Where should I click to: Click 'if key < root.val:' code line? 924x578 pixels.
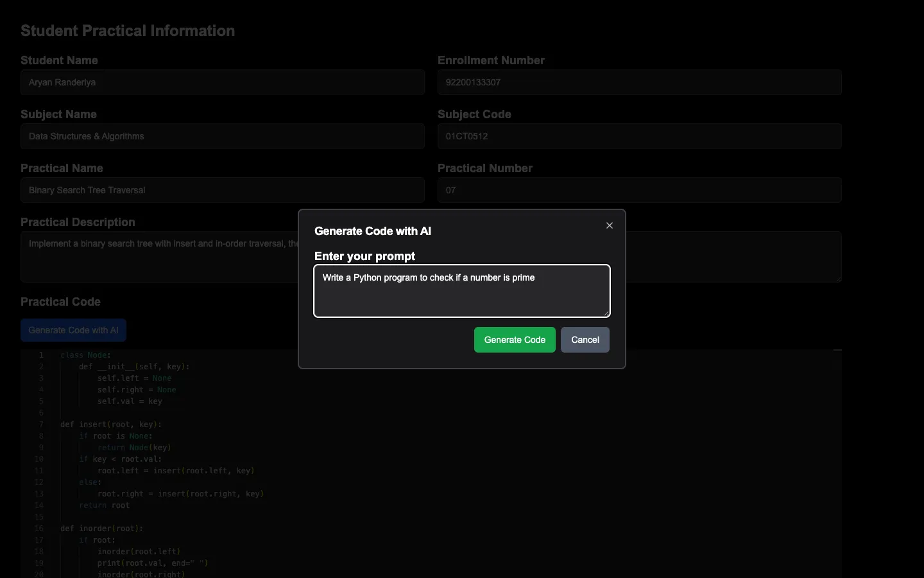[x=121, y=459]
